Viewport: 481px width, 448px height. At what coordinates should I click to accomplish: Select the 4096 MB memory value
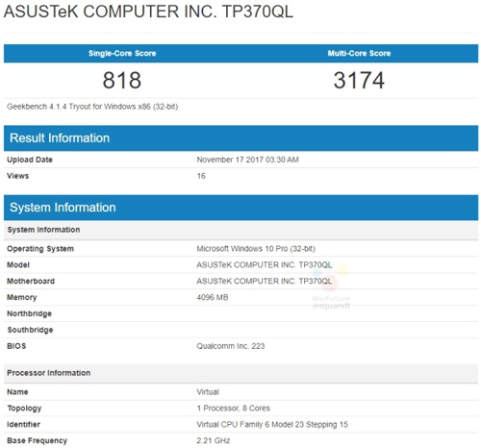[x=213, y=297]
